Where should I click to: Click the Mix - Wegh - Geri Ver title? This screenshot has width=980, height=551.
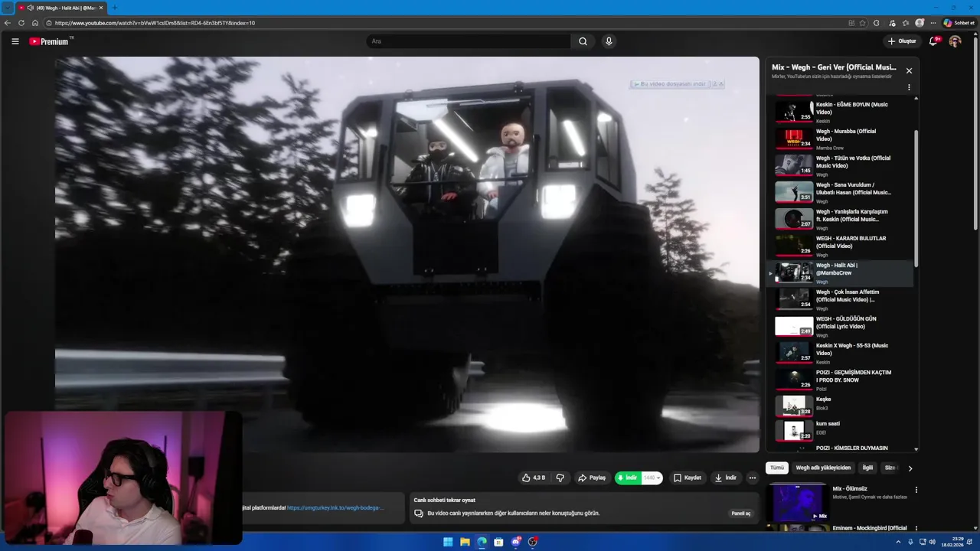coord(834,67)
